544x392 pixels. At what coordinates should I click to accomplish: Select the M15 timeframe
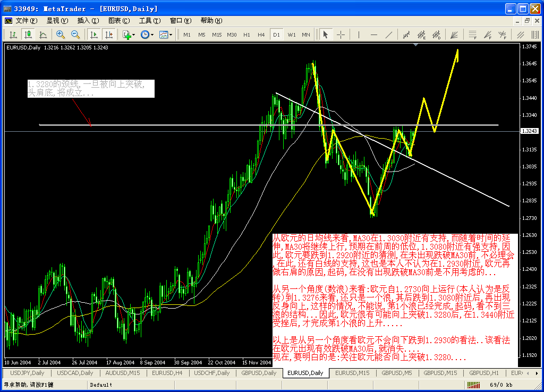[217, 35]
